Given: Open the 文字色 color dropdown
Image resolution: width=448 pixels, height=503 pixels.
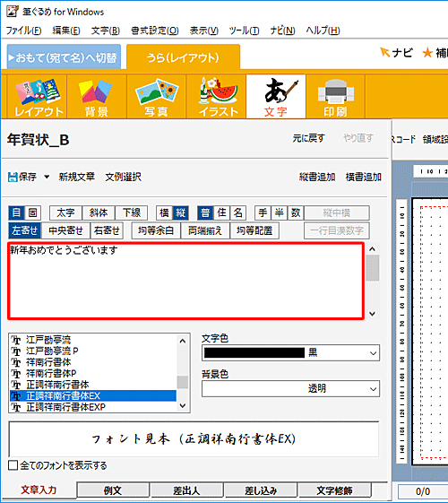Looking at the screenshot, I should point(373,353).
